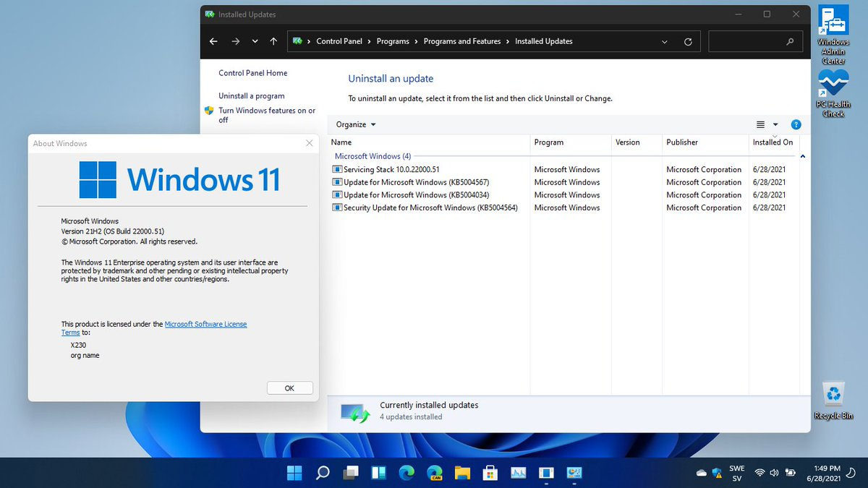Sort by the Version column header

point(637,142)
